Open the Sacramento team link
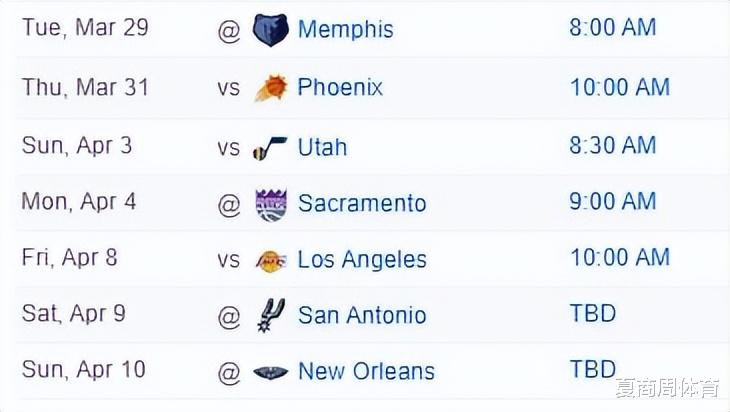 pos(362,203)
